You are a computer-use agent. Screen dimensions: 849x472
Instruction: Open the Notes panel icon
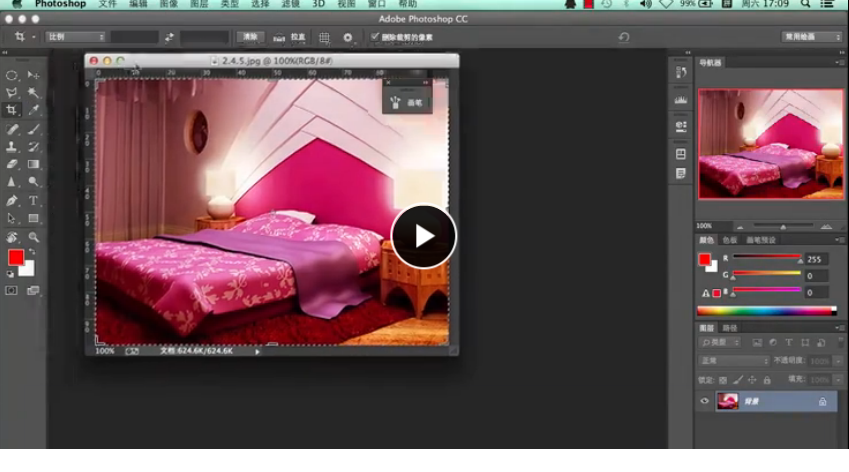click(x=681, y=174)
